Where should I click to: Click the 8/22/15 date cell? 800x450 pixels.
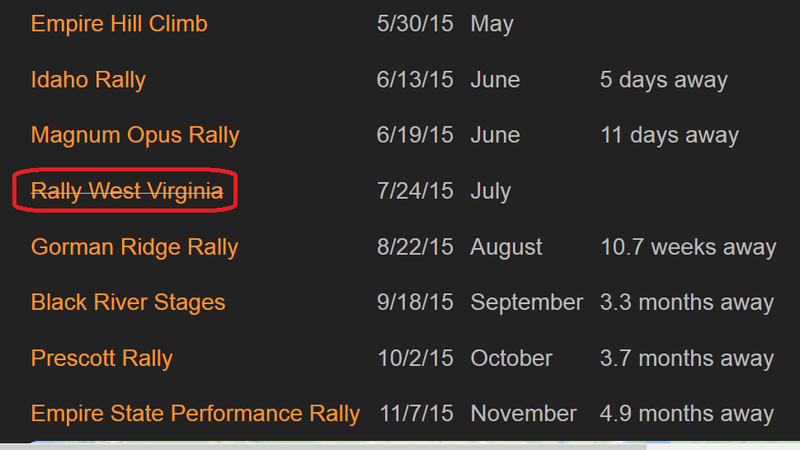tap(415, 247)
